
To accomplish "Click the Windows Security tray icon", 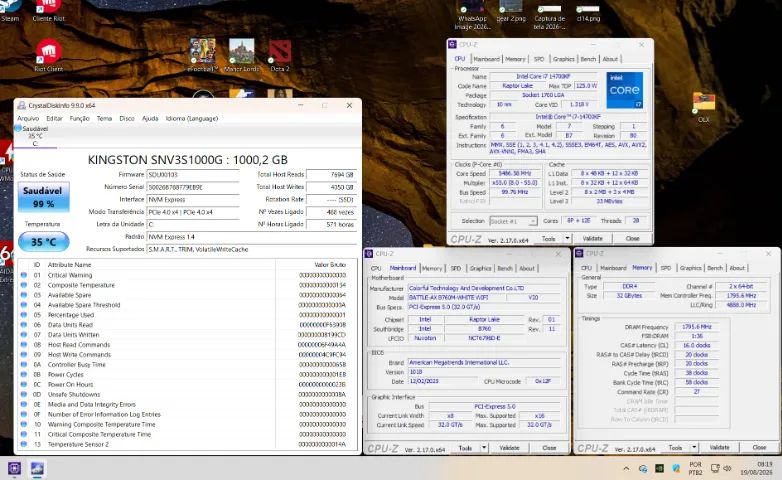I will click(676, 469).
